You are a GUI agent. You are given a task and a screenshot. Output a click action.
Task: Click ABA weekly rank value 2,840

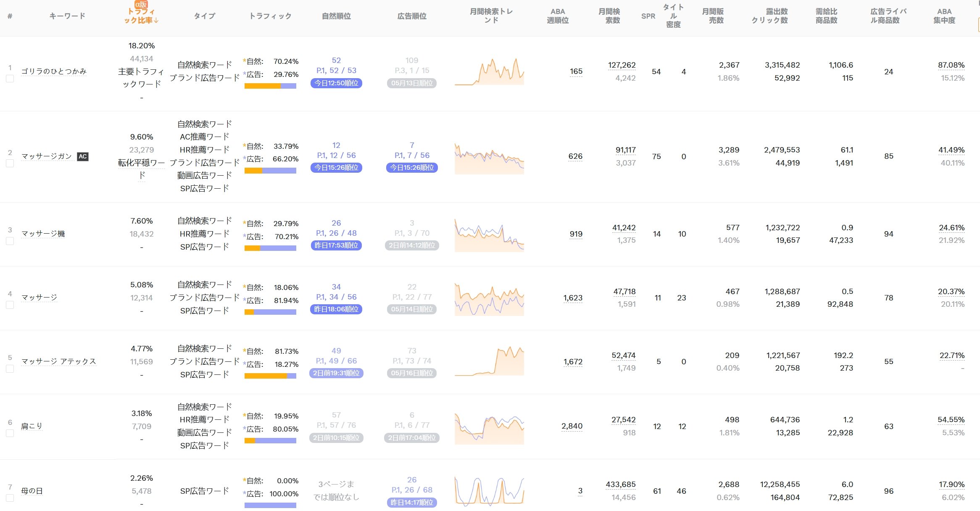(x=572, y=426)
